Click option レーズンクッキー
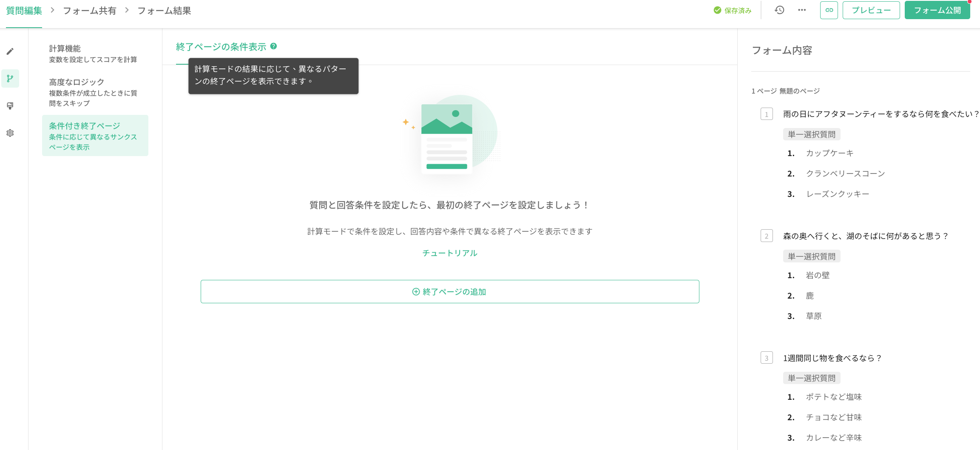This screenshot has height=450, width=980. pos(838,194)
